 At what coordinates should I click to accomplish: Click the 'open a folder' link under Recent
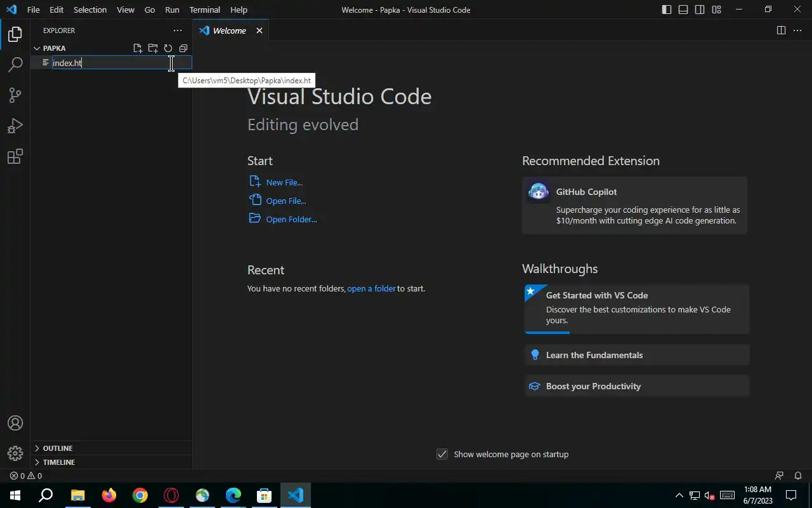371,288
